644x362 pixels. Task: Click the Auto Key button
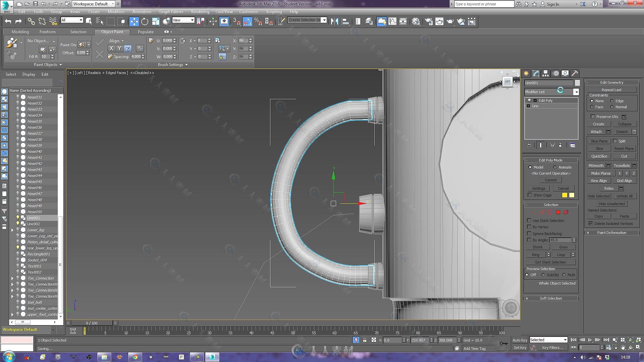[x=520, y=340]
